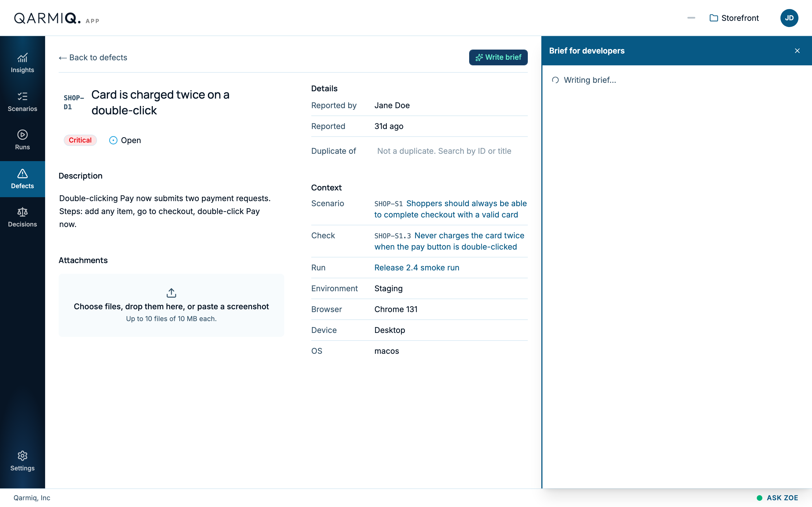Open Settings gear icon

(22, 456)
